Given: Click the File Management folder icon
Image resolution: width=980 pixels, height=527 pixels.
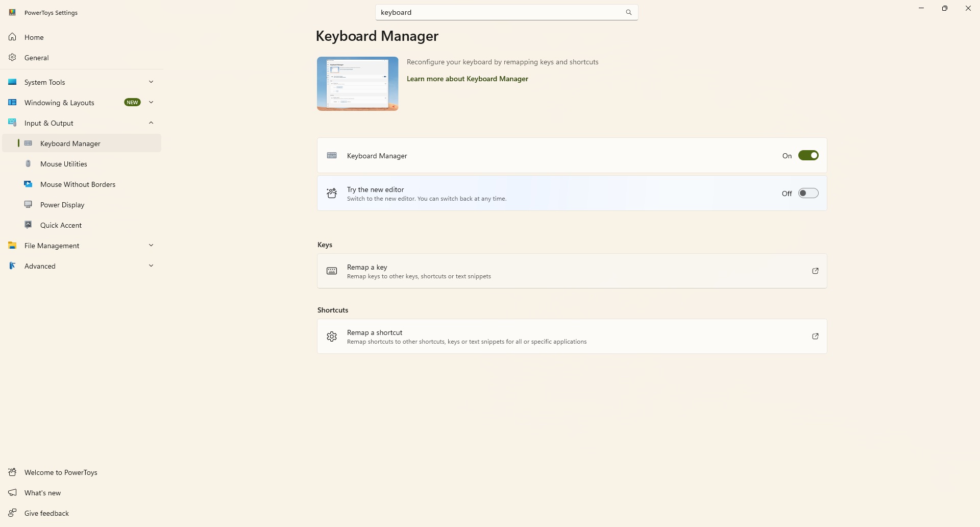Looking at the screenshot, I should click(12, 246).
